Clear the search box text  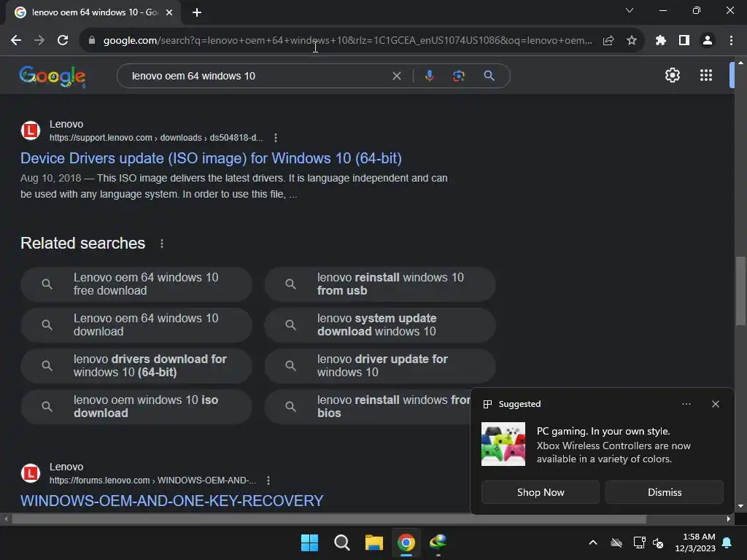click(x=396, y=76)
